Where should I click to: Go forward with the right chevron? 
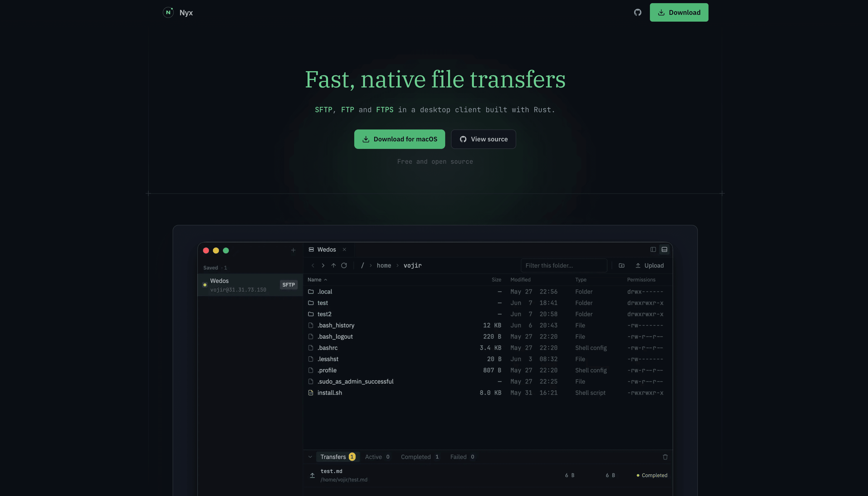coord(323,265)
